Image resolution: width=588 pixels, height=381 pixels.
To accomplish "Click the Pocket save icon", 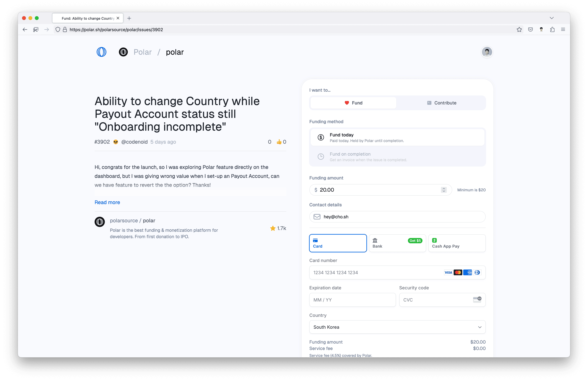I will click(x=530, y=30).
